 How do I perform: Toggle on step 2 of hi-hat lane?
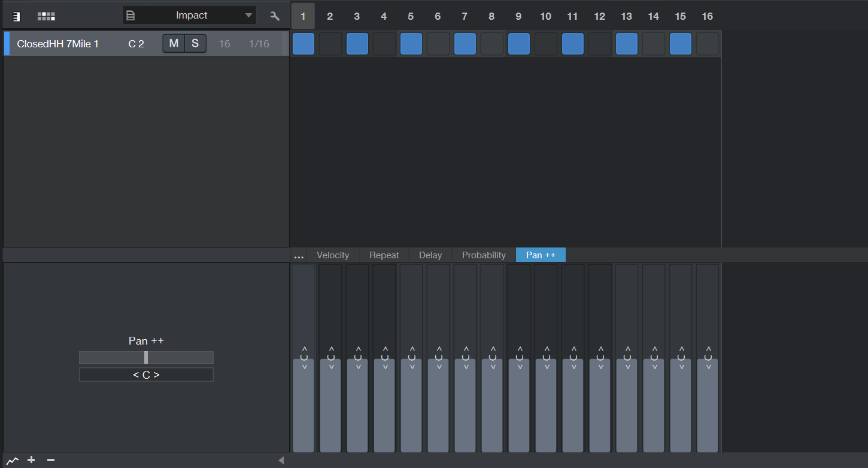point(330,44)
